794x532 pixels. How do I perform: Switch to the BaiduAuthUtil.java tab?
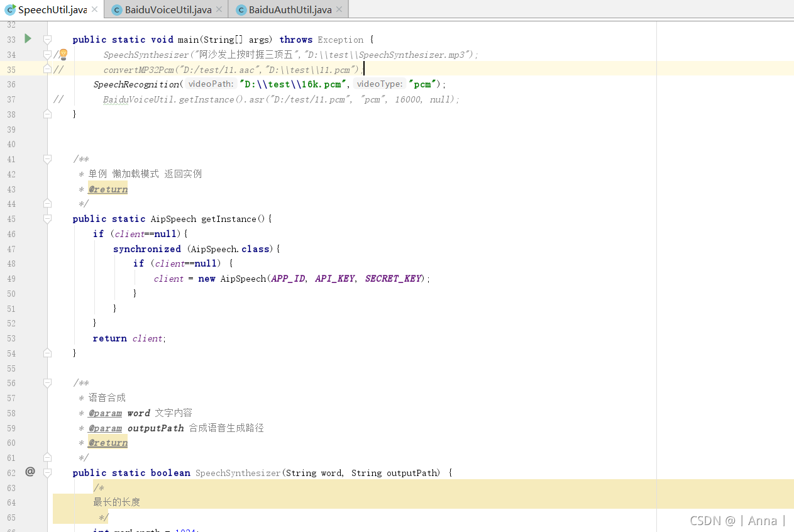(x=290, y=9)
